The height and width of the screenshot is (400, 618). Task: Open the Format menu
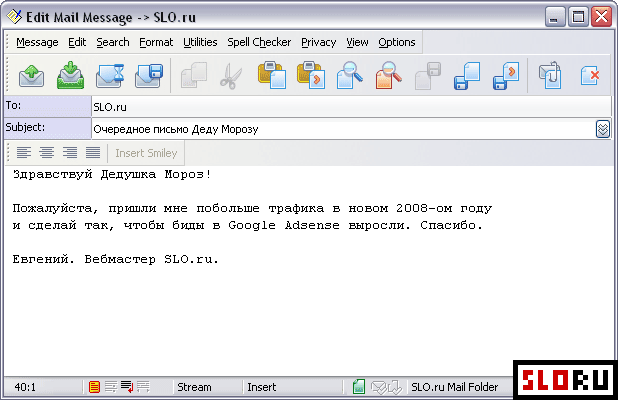coord(156,42)
